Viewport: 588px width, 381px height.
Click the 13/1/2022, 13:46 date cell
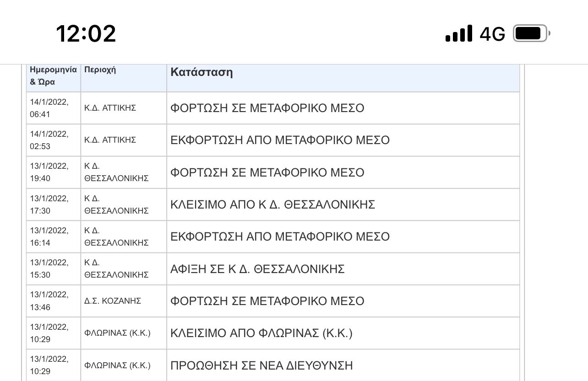[54, 301]
